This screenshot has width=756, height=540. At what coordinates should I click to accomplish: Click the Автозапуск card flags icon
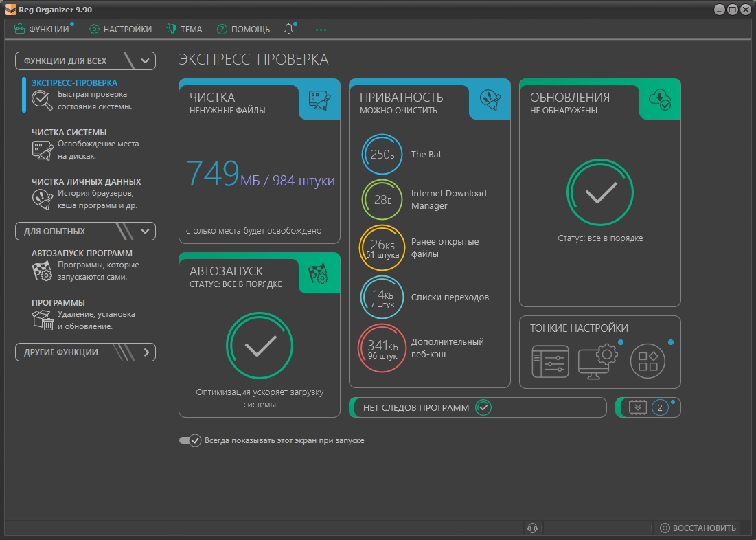tap(319, 274)
